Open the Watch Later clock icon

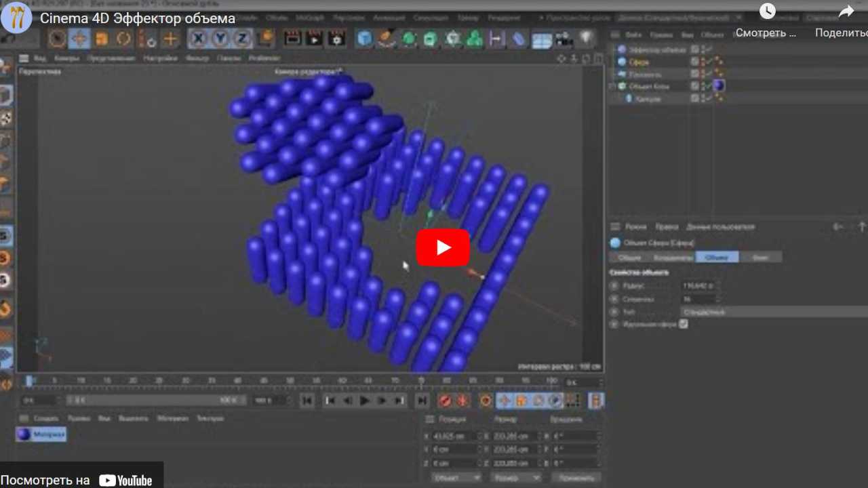pos(767,12)
